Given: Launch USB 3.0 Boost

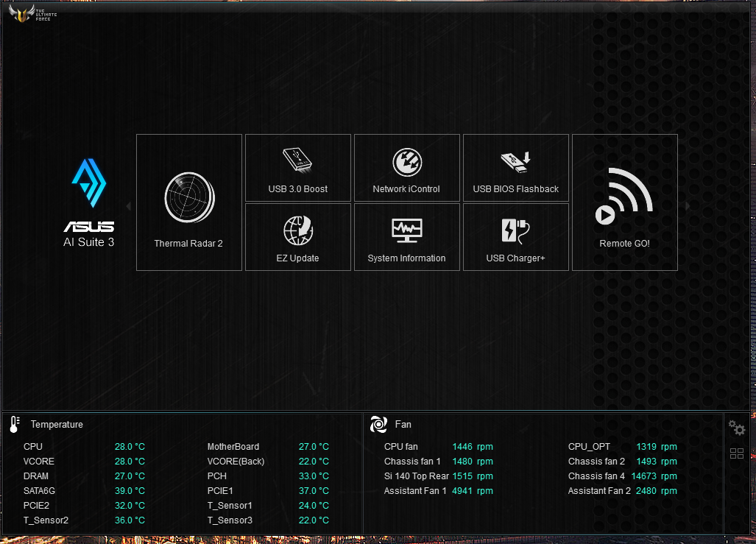Looking at the screenshot, I should click(298, 168).
